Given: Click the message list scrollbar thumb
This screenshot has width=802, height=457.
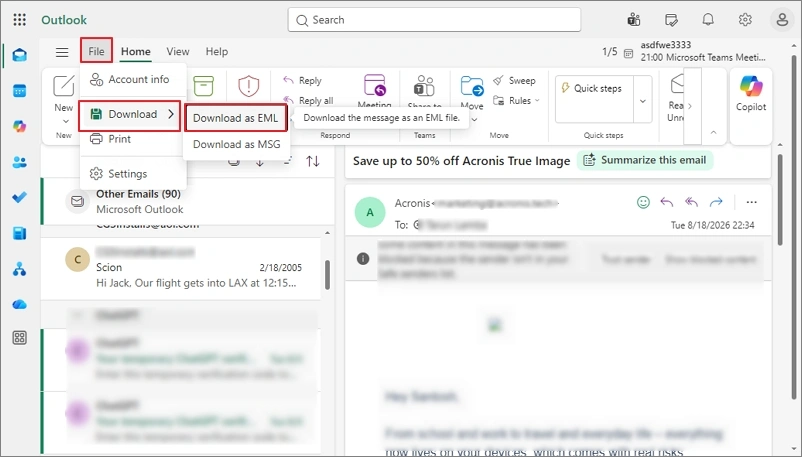Looking at the screenshot, I should (x=327, y=275).
